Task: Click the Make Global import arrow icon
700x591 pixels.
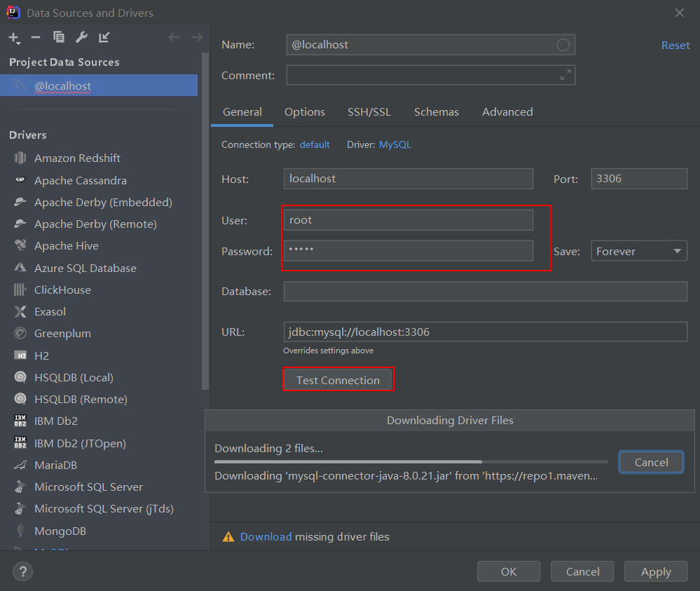Action: click(104, 38)
